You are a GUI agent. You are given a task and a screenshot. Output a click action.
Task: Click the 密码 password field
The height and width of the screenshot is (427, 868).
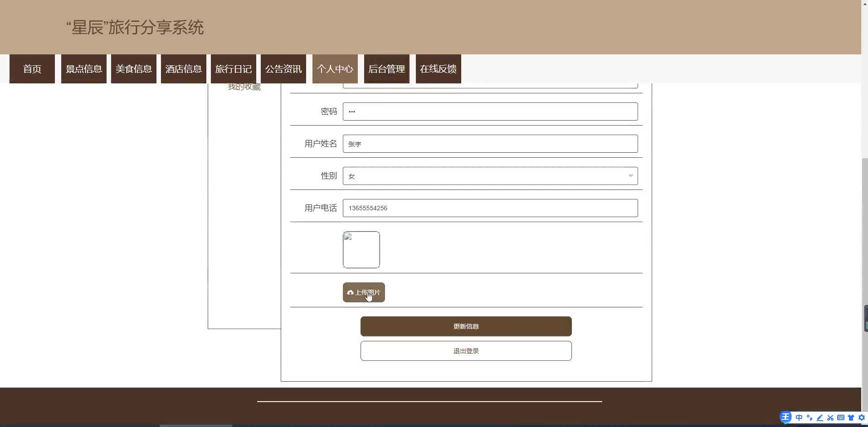click(490, 112)
